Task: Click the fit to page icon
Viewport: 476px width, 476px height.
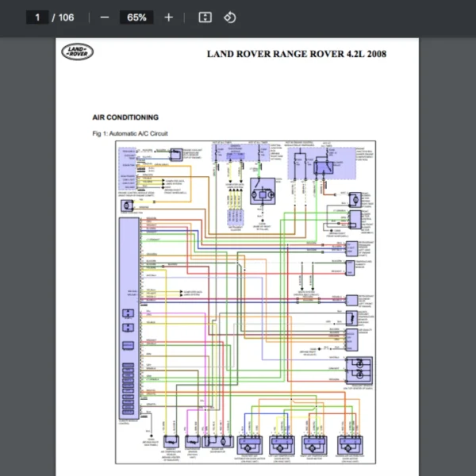Action: 205,17
